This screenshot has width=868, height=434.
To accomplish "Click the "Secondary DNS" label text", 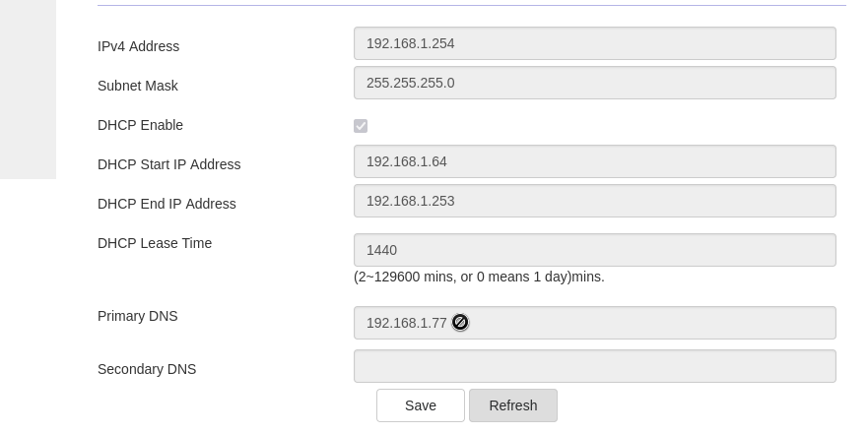I will [147, 369].
